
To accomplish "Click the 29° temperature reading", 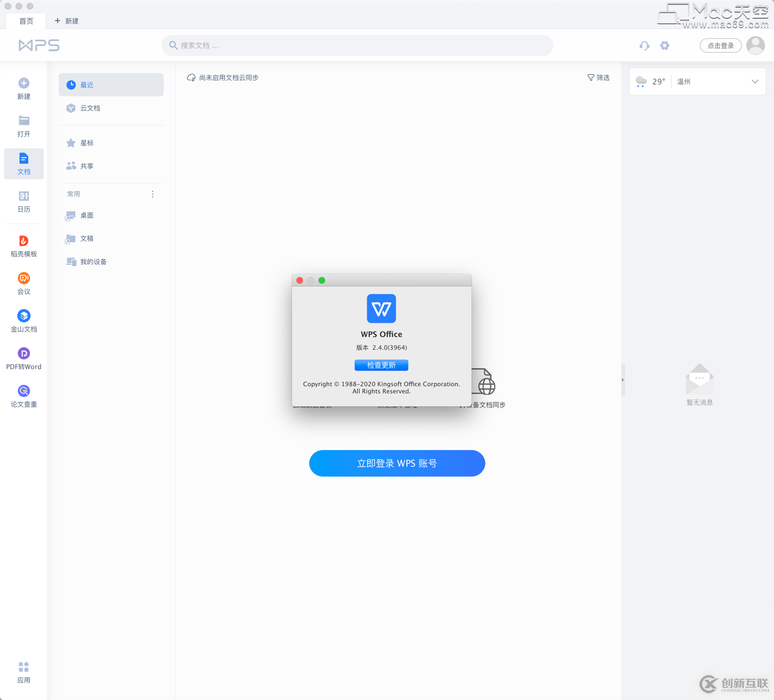I will 658,82.
